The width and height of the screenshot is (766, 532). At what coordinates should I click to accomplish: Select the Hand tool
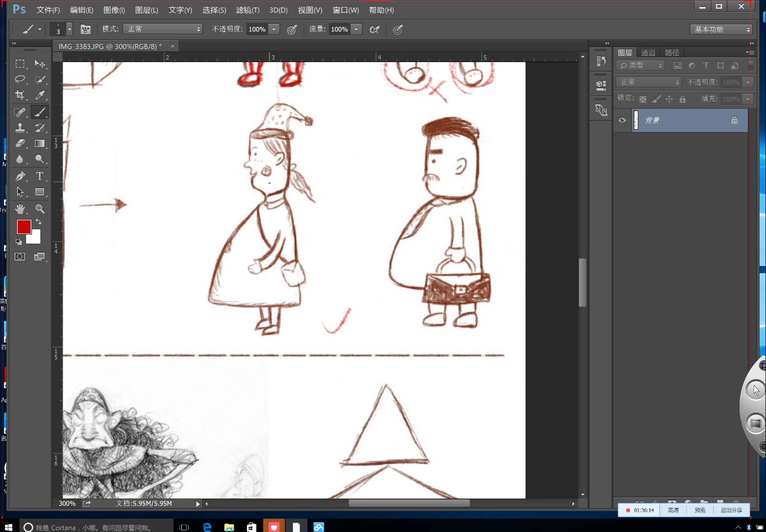tap(20, 209)
